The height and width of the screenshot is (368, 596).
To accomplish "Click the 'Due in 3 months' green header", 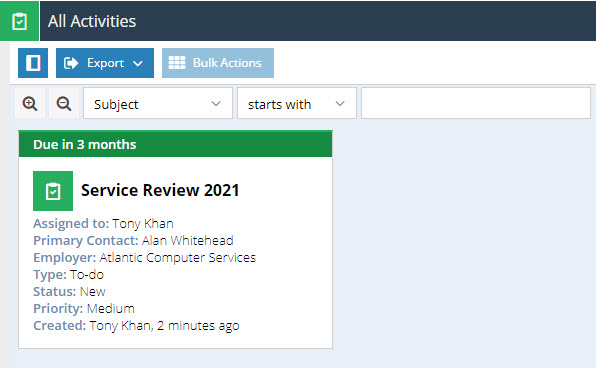I will (175, 144).
